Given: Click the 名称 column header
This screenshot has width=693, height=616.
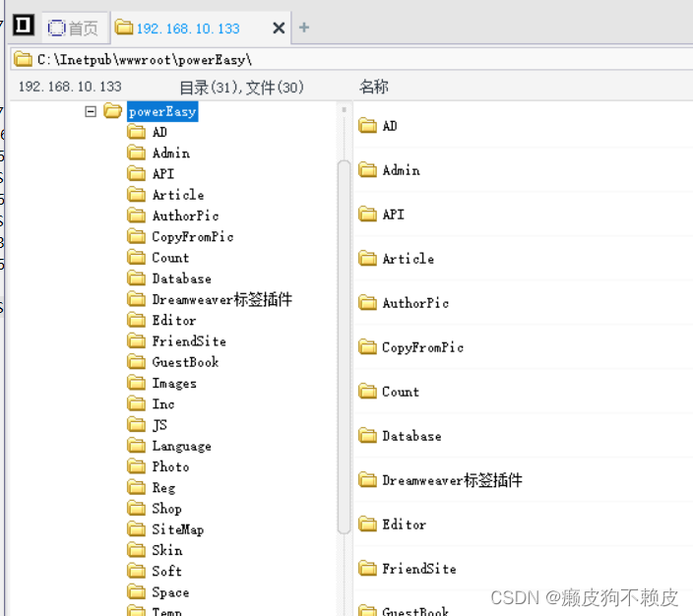Looking at the screenshot, I should coord(373,87).
